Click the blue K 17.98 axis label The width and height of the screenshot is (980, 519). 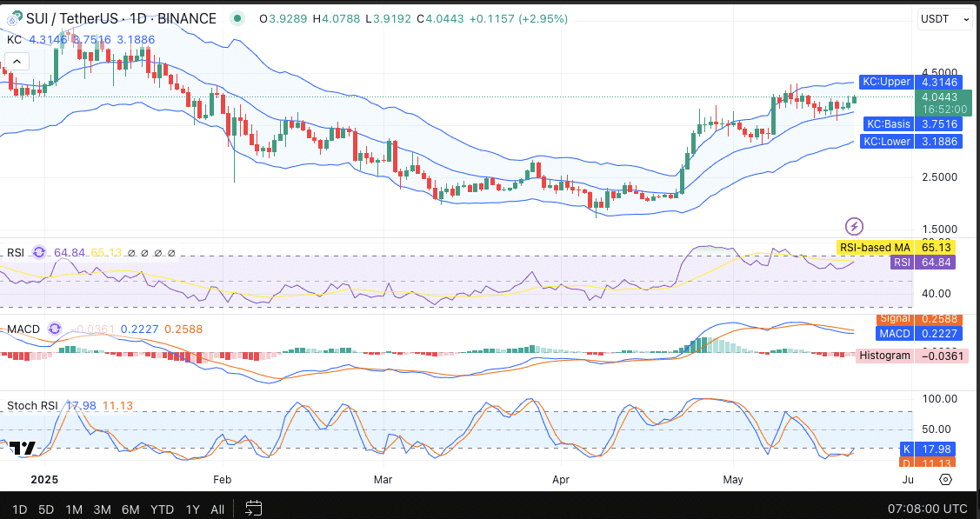point(928,449)
